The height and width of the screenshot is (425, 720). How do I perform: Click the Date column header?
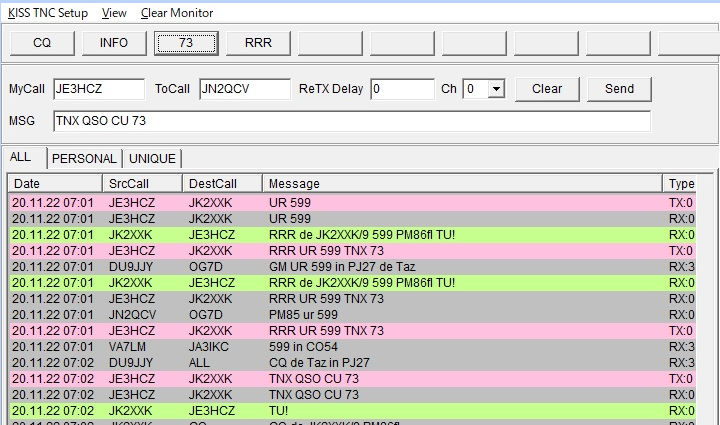click(55, 184)
